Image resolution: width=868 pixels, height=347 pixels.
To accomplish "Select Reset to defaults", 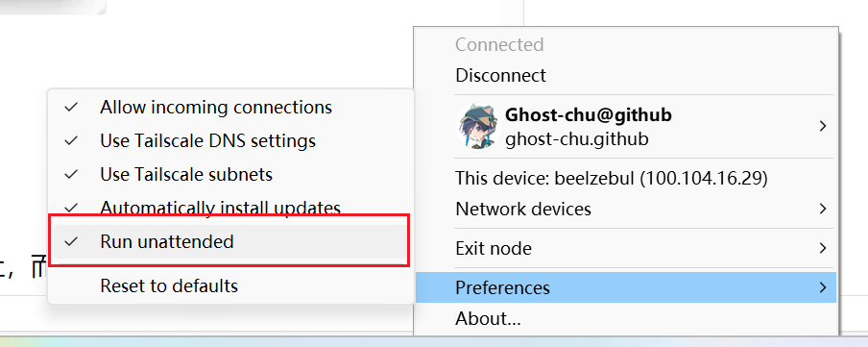I will pyautogui.click(x=230, y=286).
